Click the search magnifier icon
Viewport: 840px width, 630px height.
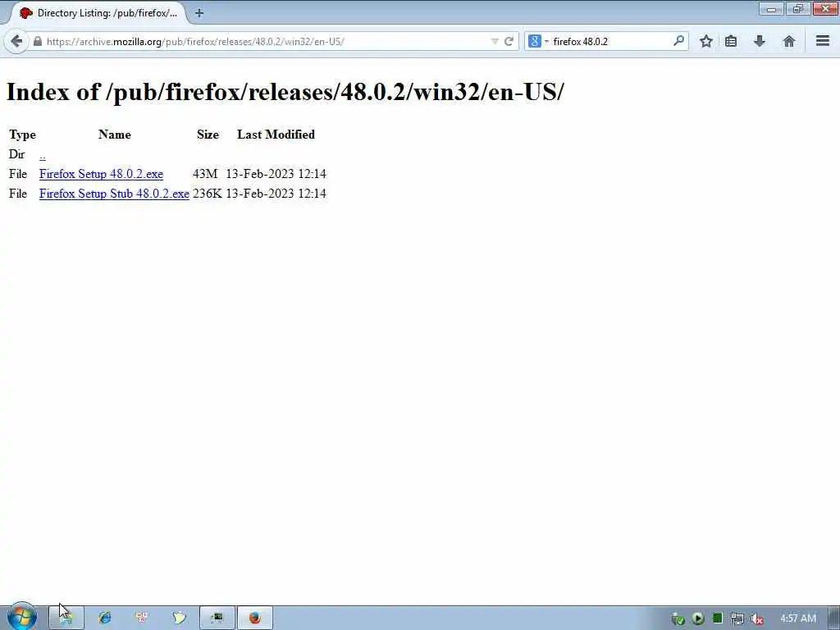pyautogui.click(x=678, y=41)
